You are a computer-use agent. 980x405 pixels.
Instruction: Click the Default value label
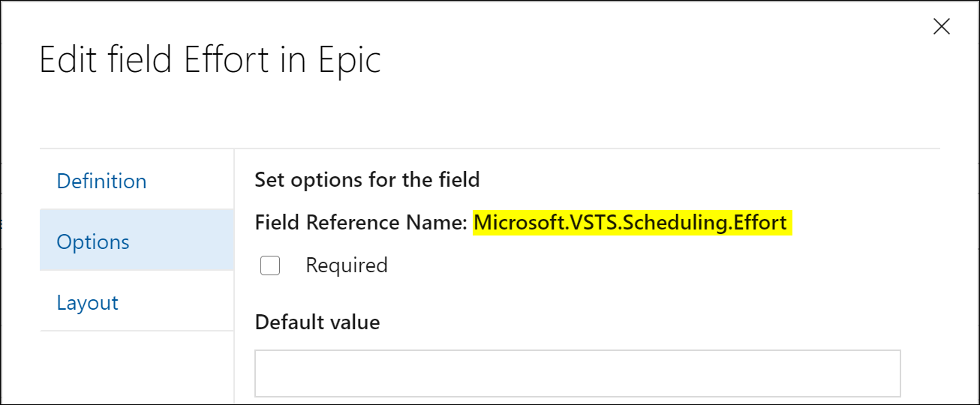pyautogui.click(x=317, y=322)
